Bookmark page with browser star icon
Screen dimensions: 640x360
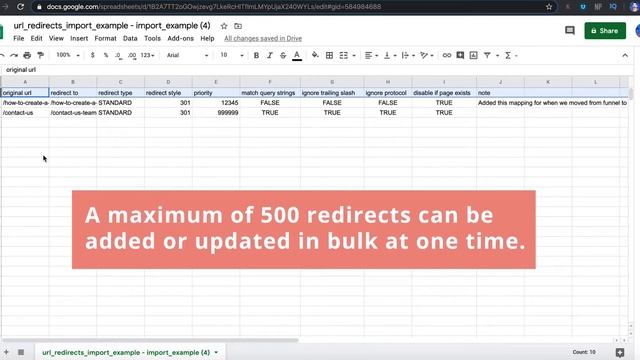(x=549, y=7)
